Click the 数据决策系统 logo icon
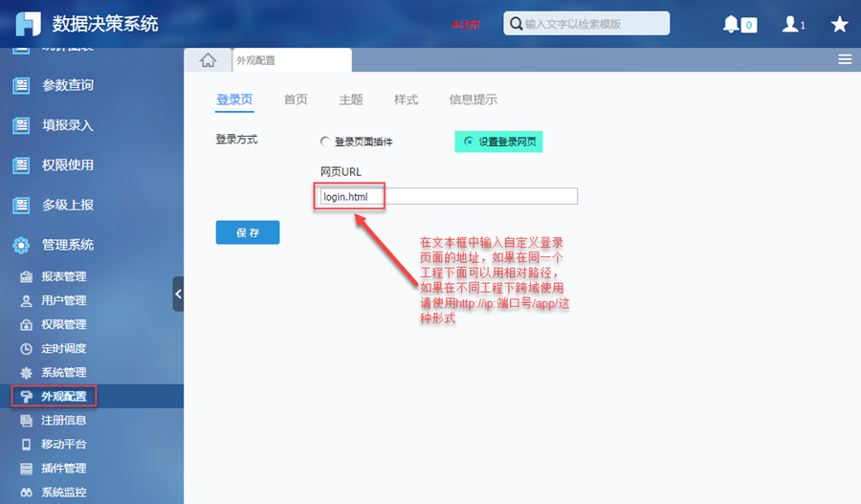 [28, 24]
